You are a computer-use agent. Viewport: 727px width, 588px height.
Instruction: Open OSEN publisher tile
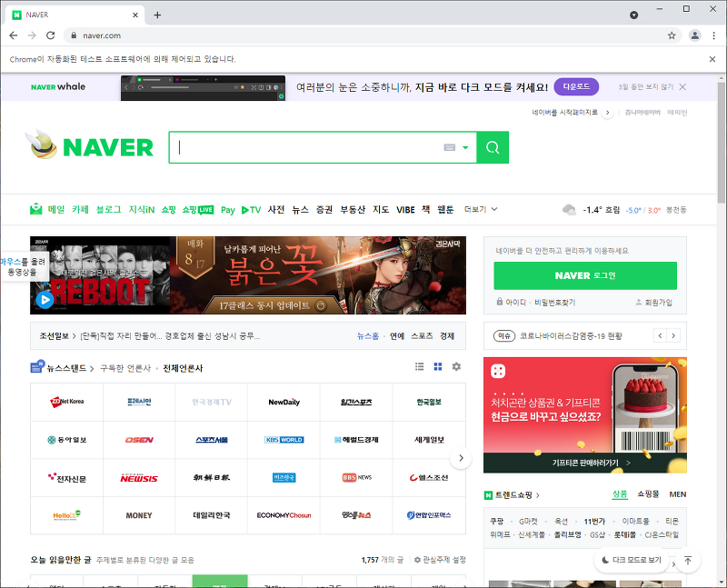139,440
